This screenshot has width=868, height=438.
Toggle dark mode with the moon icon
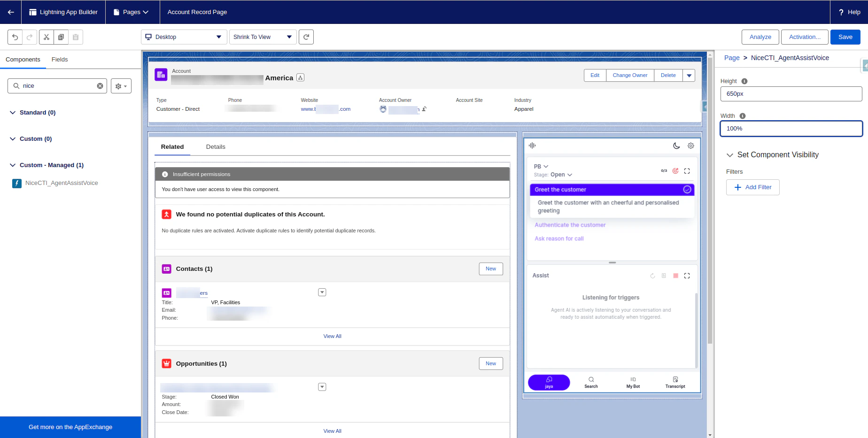point(676,146)
